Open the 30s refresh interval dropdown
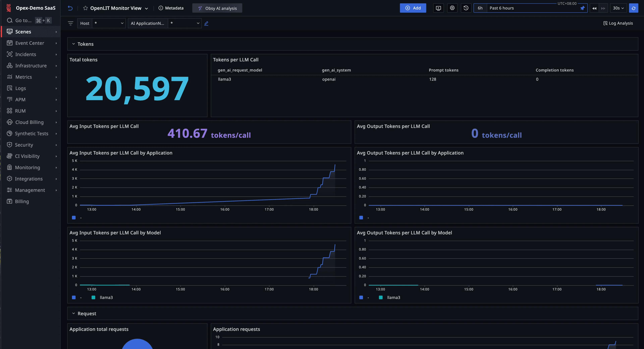This screenshot has width=644, height=349. tap(618, 8)
